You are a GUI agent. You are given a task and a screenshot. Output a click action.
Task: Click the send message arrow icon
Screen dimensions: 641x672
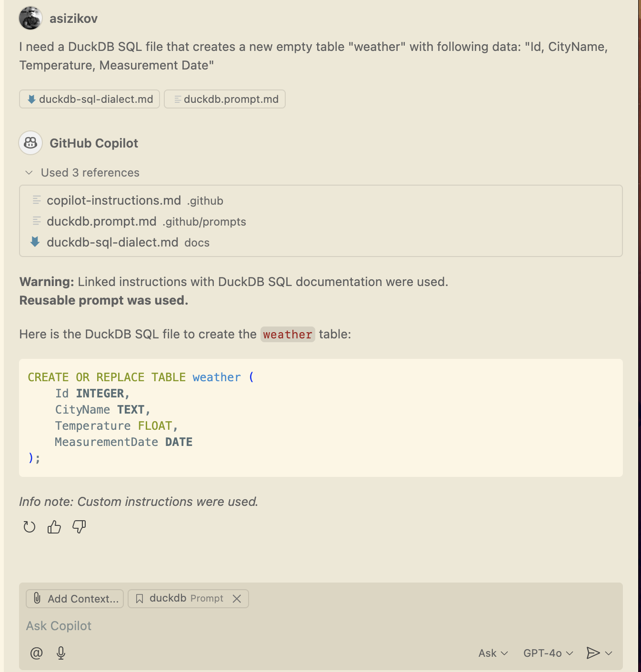pos(593,653)
